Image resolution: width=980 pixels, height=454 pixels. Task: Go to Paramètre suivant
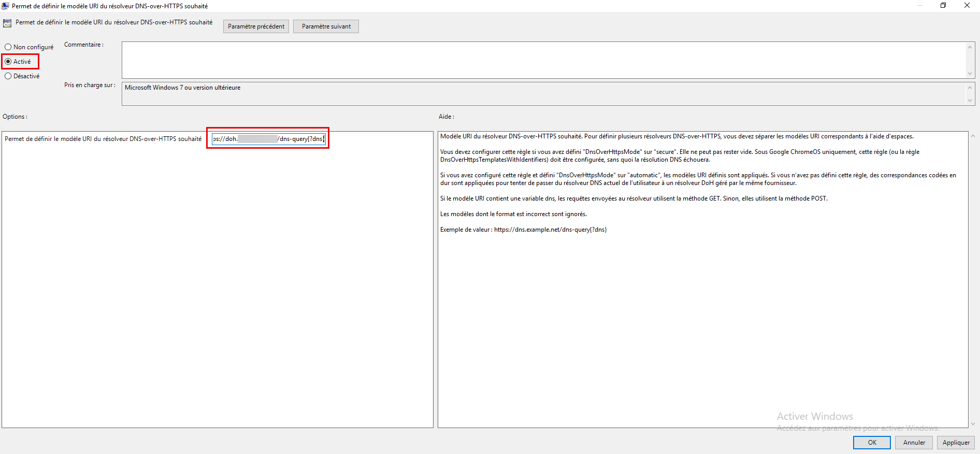click(326, 26)
